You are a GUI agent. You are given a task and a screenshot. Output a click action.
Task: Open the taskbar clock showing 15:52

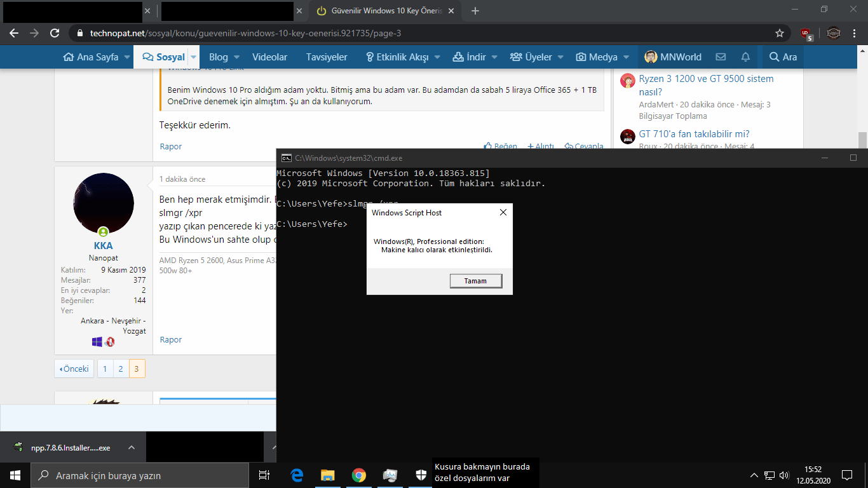click(x=812, y=475)
